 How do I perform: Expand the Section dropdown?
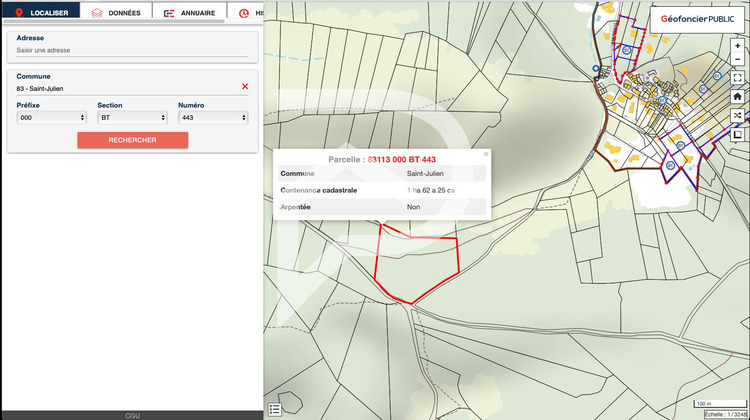[x=132, y=117]
